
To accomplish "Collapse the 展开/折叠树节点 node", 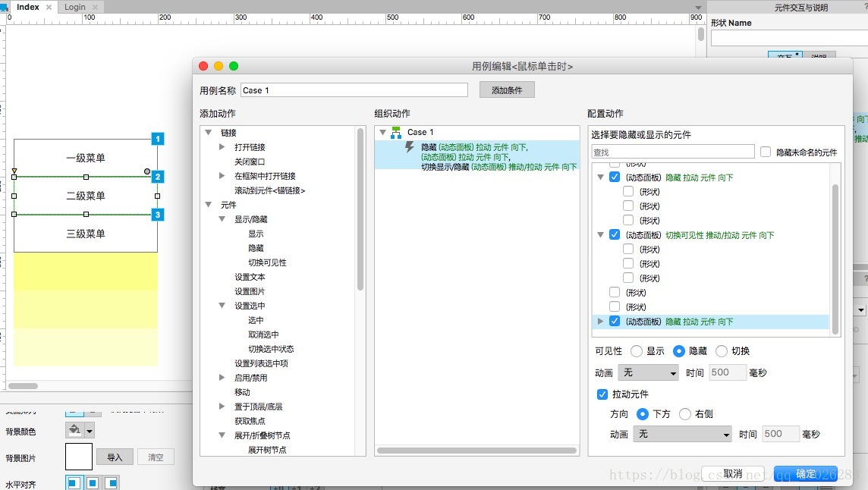I will tap(222, 435).
